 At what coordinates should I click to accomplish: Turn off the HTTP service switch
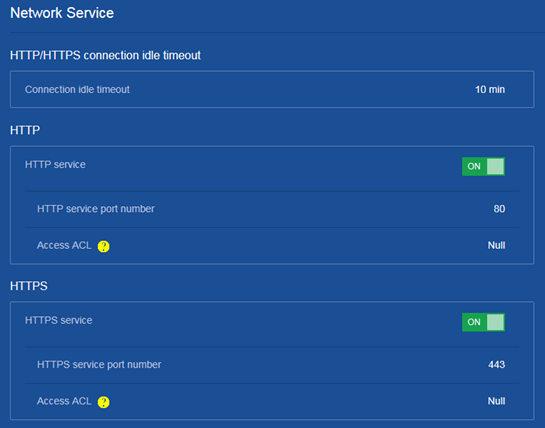[483, 166]
